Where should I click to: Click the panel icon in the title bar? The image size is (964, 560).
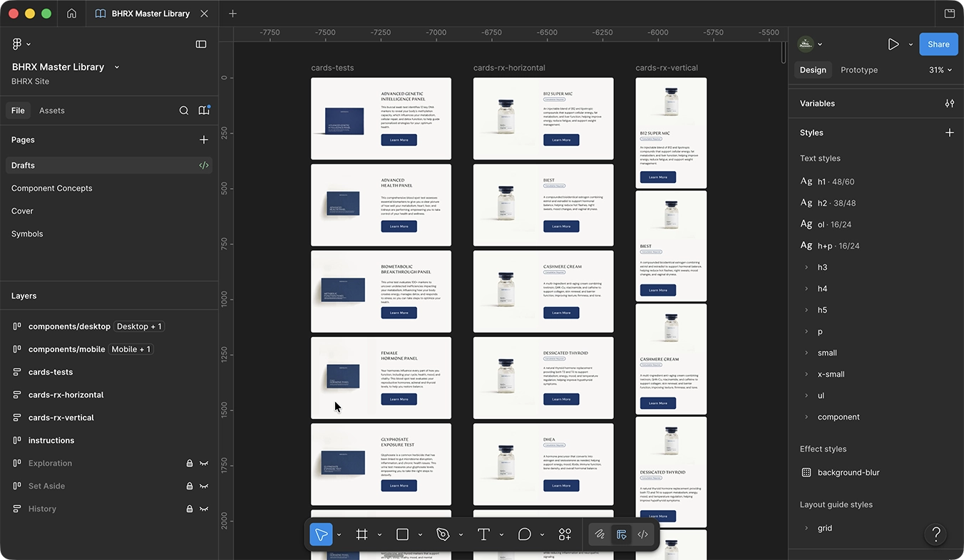[x=950, y=14]
